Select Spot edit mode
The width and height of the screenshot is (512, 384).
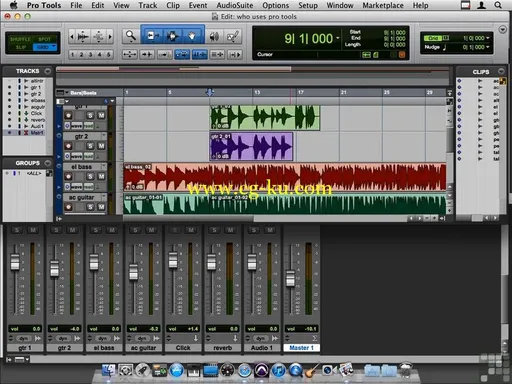pyautogui.click(x=45, y=39)
